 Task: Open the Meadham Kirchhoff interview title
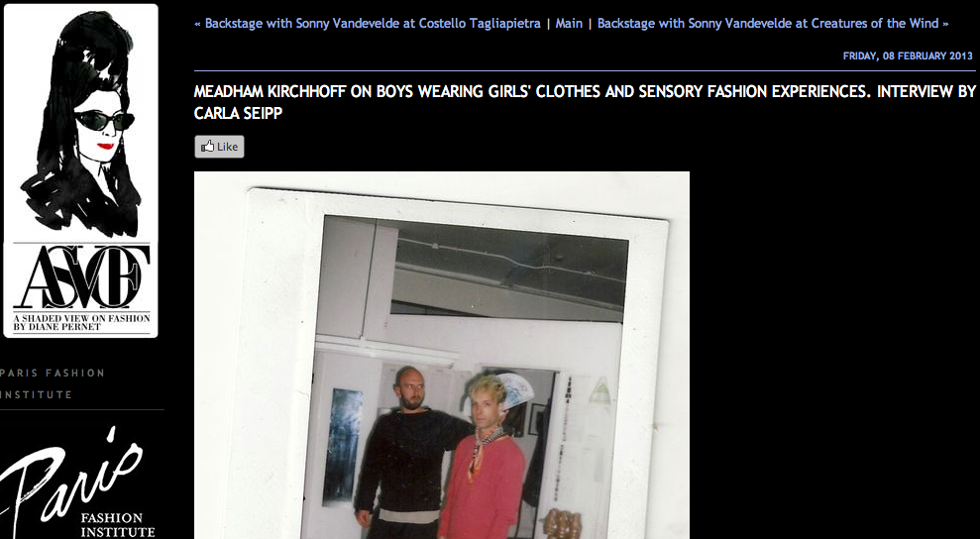pyautogui.click(x=585, y=102)
